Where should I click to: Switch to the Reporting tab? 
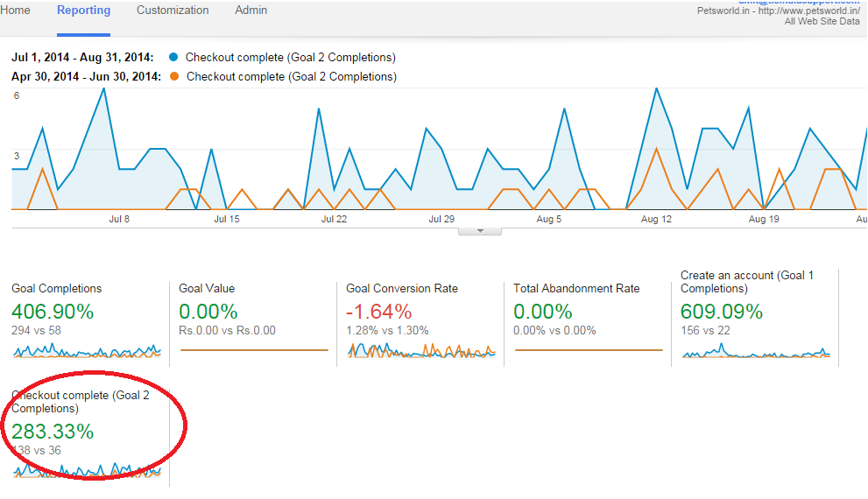point(83,11)
